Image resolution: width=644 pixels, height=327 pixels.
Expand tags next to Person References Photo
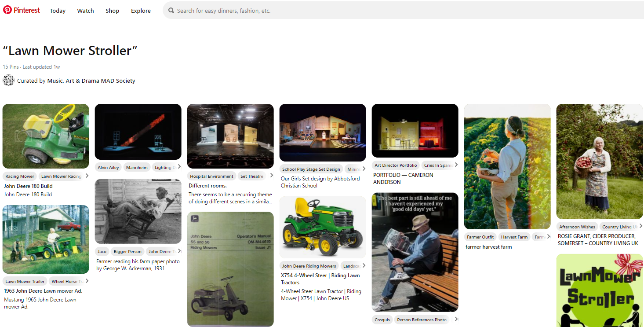[x=456, y=319]
